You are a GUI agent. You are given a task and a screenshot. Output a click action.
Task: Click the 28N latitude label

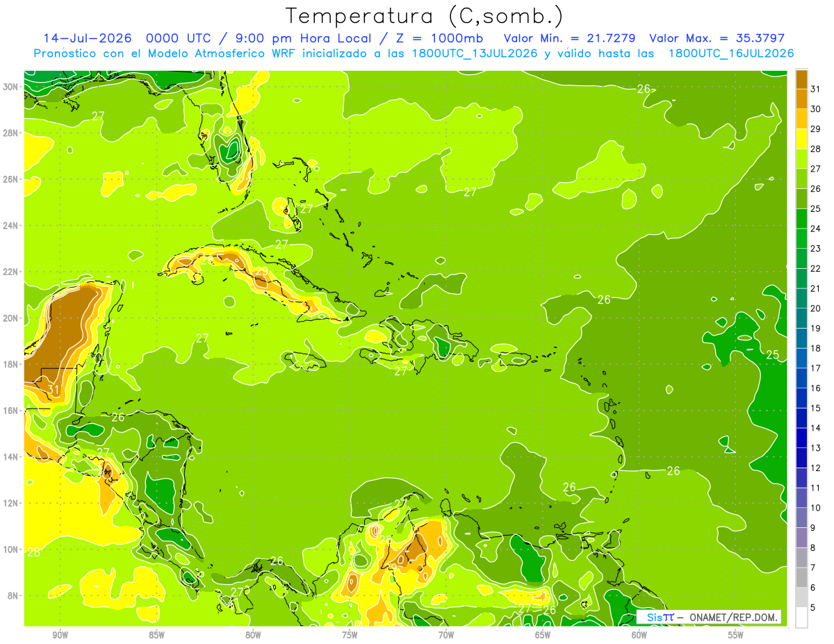tap(11, 133)
